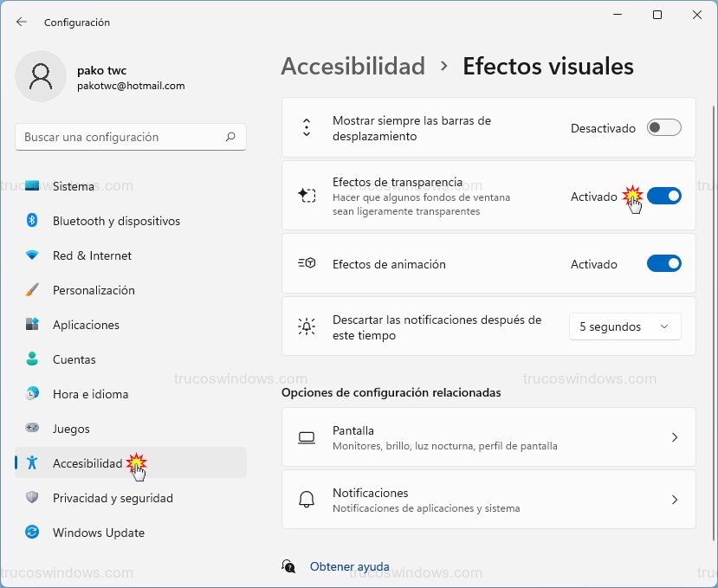The height and width of the screenshot is (588, 718).
Task: Open the Windows Update icon
Action: point(28,533)
